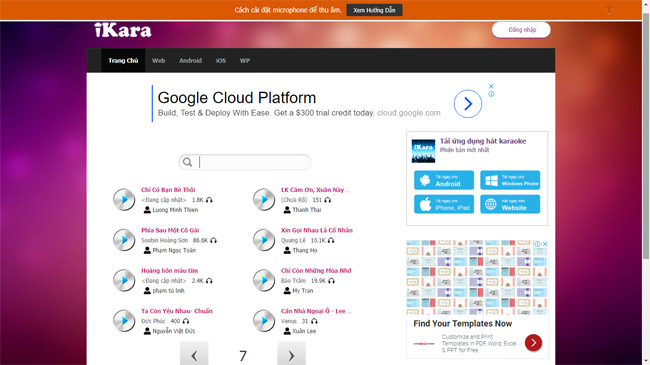650x365 pixels.
Task: Open the Google Cloud ad info icon
Action: pyautogui.click(x=491, y=94)
